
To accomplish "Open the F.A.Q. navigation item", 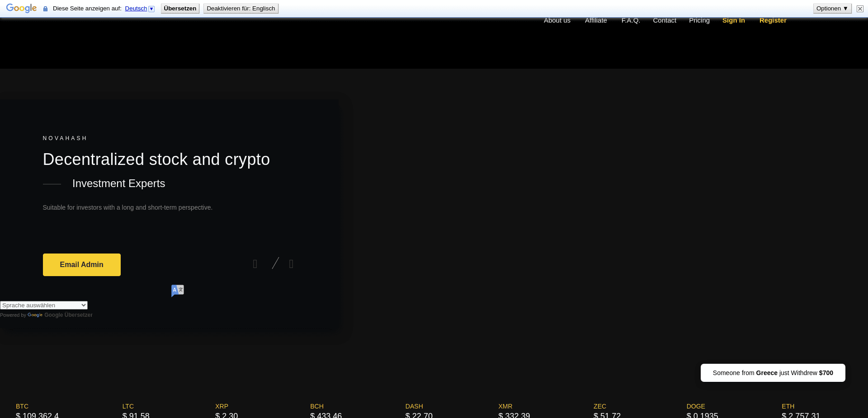I will pyautogui.click(x=631, y=20).
